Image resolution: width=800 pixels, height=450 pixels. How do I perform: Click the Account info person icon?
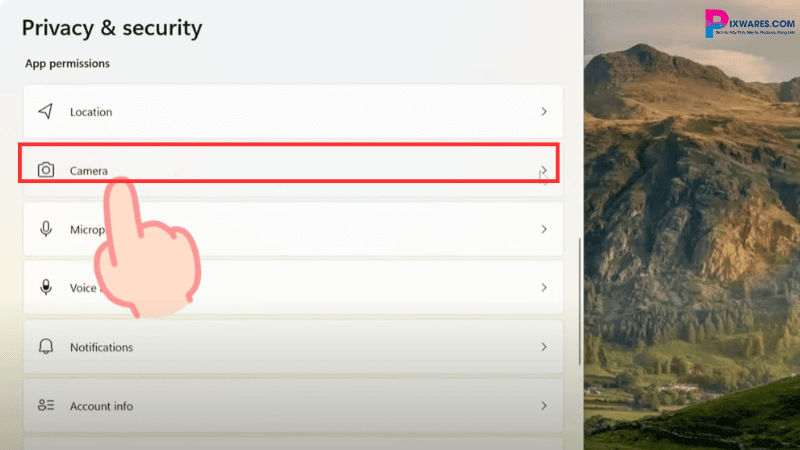pyautogui.click(x=45, y=406)
